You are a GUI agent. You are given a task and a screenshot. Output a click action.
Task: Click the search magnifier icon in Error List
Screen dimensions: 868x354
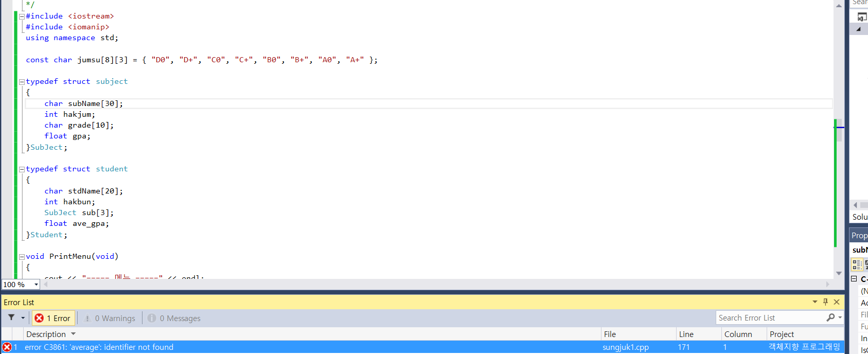830,318
